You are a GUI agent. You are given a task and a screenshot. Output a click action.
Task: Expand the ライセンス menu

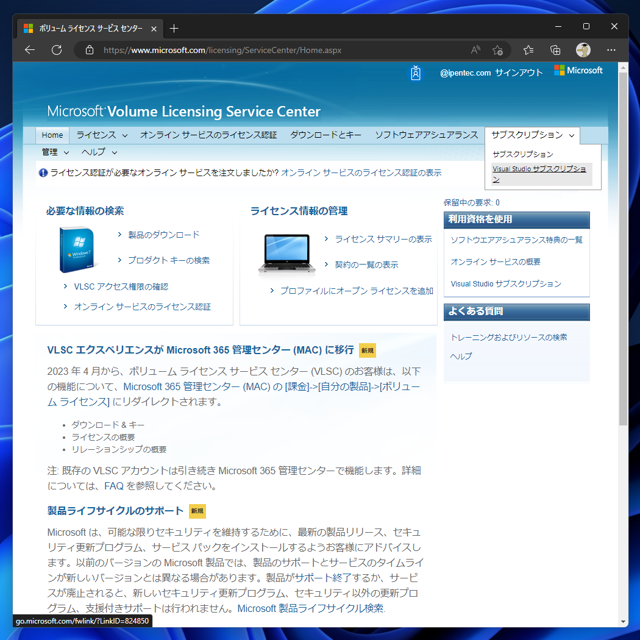click(x=102, y=135)
